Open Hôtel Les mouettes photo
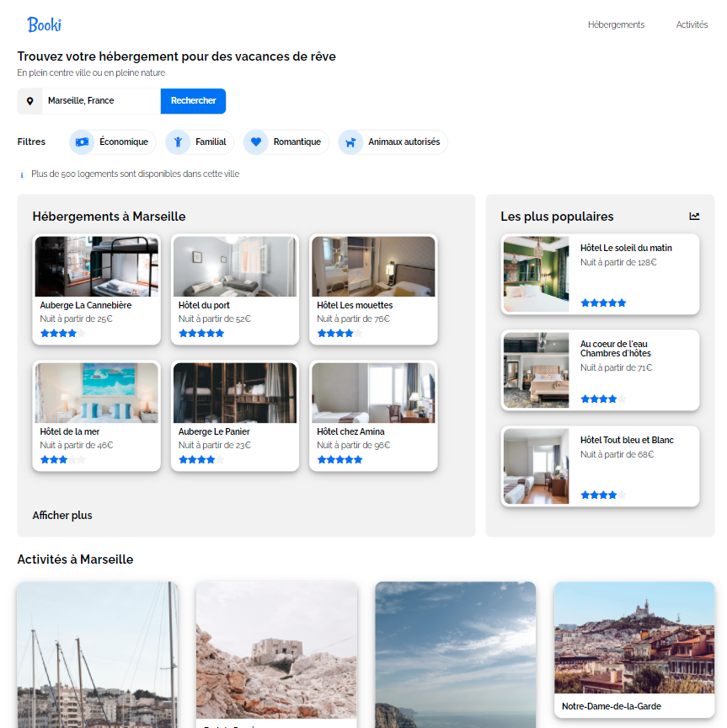The height and width of the screenshot is (728, 727). pos(373,266)
